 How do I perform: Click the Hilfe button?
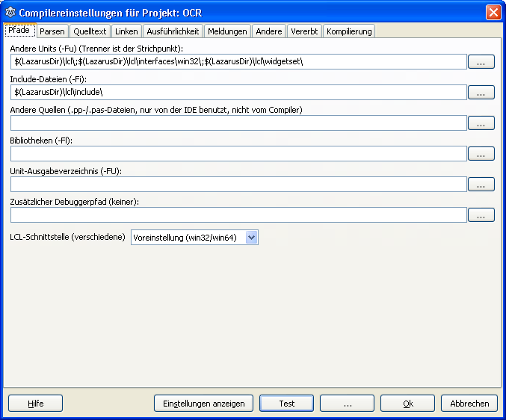[x=35, y=404]
